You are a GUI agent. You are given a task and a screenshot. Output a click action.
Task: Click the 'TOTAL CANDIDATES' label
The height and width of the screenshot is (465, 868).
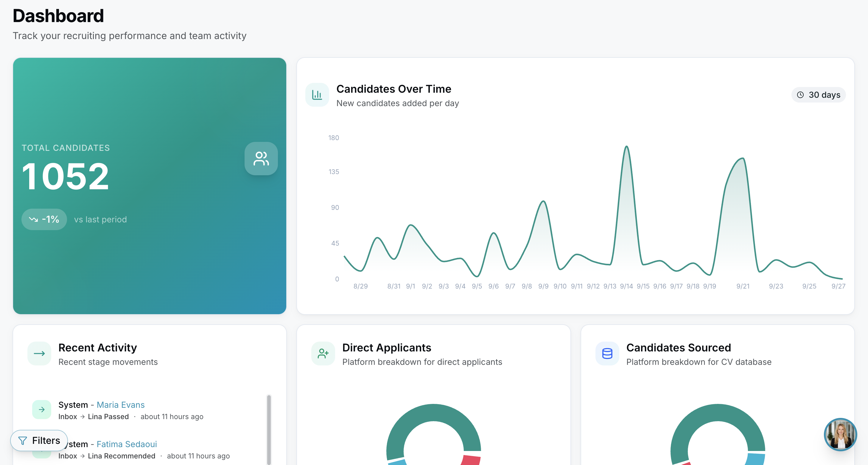coord(66,148)
